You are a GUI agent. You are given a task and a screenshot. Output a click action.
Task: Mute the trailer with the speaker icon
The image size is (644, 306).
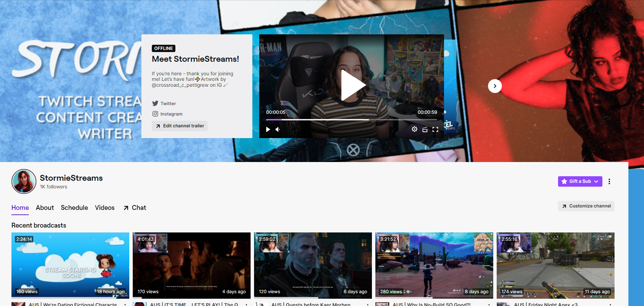pyautogui.click(x=278, y=129)
